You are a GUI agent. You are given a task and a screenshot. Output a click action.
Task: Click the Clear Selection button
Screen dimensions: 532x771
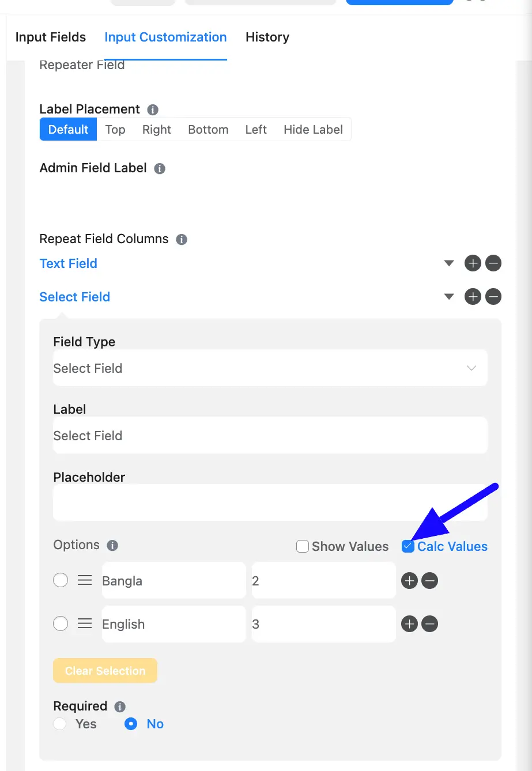105,671
